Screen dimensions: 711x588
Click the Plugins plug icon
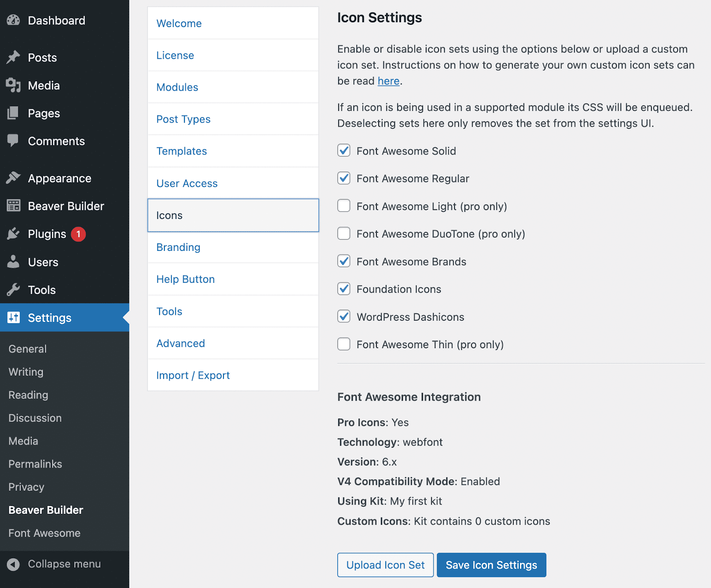(13, 234)
